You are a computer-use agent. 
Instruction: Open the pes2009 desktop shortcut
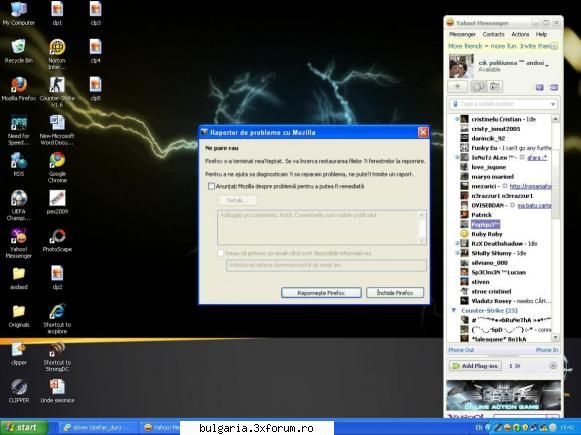point(57,203)
